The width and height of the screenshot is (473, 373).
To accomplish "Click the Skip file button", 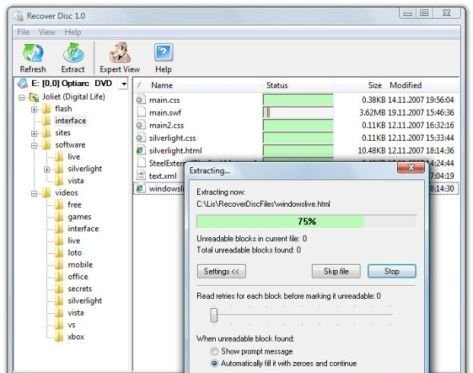I will coord(336,271).
